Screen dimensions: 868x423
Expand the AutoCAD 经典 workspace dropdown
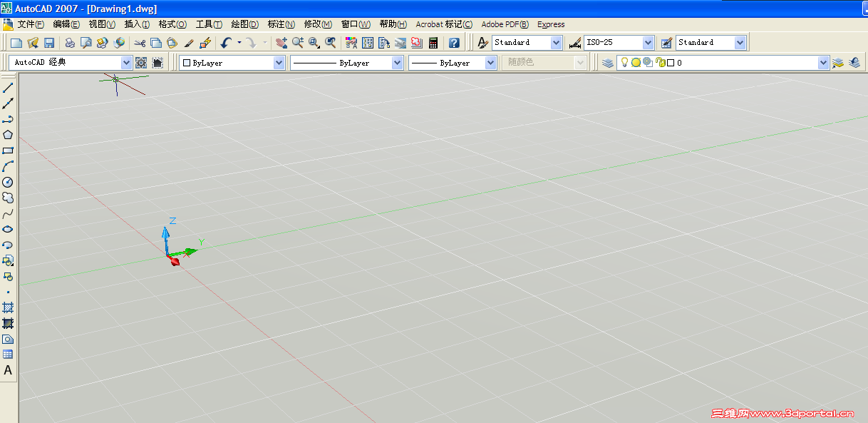[127, 63]
